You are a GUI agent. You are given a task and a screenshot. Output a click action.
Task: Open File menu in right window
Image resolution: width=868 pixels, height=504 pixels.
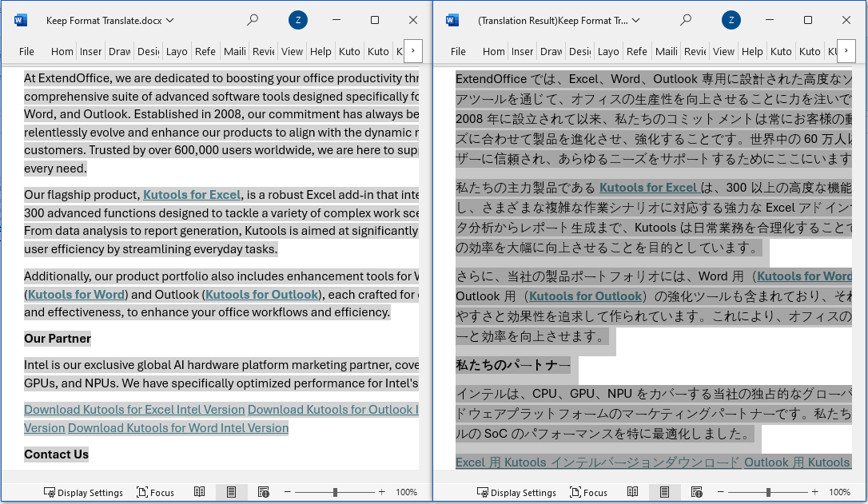pyautogui.click(x=458, y=51)
